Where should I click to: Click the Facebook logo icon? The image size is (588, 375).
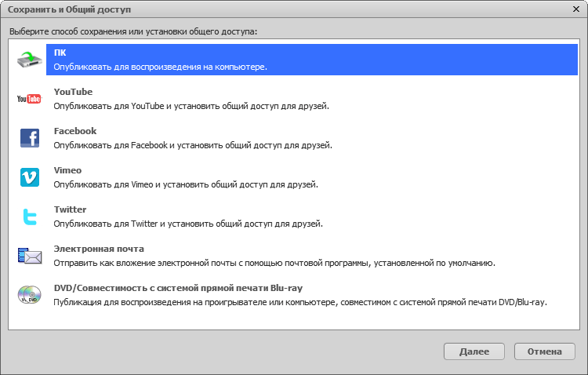[30, 138]
